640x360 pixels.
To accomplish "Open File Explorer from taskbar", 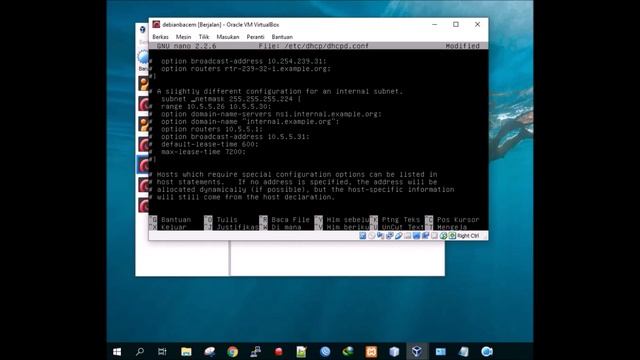I will coord(186,351).
